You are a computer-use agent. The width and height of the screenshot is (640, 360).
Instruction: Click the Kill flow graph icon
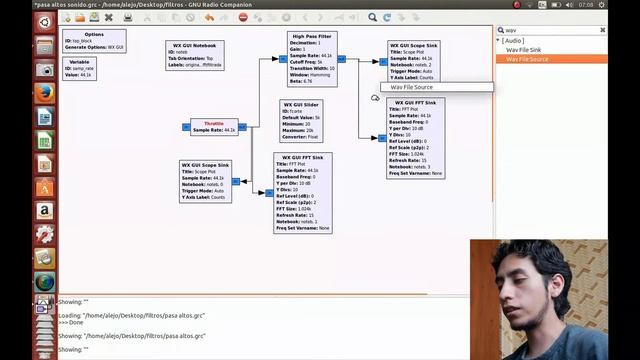click(286, 18)
